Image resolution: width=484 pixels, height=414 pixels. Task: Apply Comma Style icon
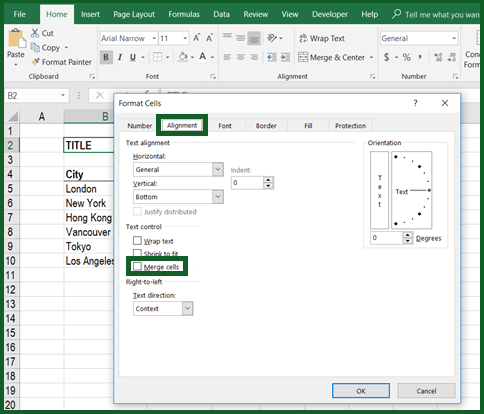click(x=420, y=57)
